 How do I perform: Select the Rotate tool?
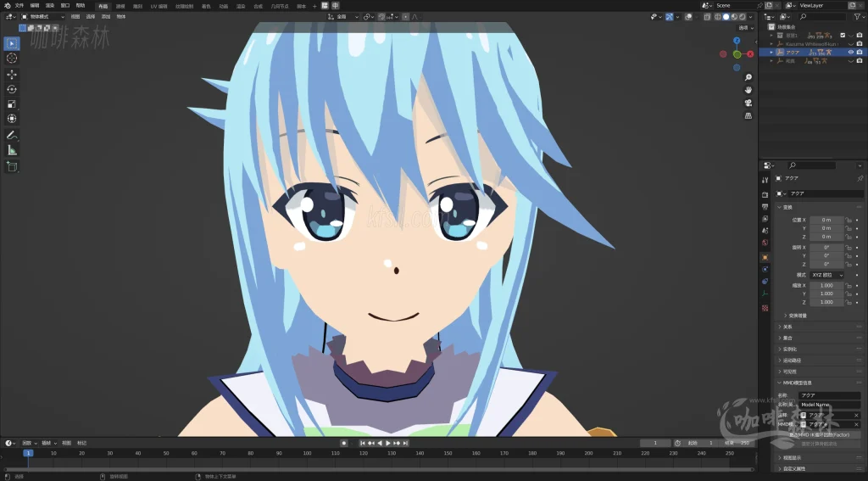click(x=12, y=89)
